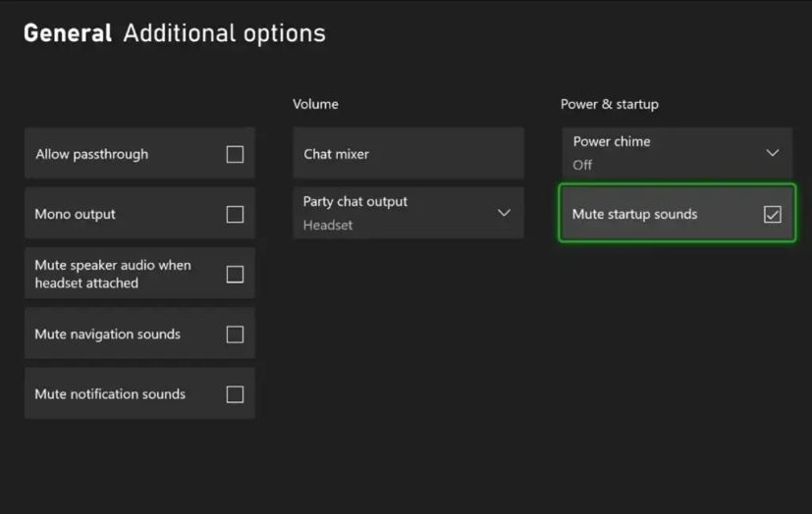Check Mute speaker audio when headset attached

235,274
